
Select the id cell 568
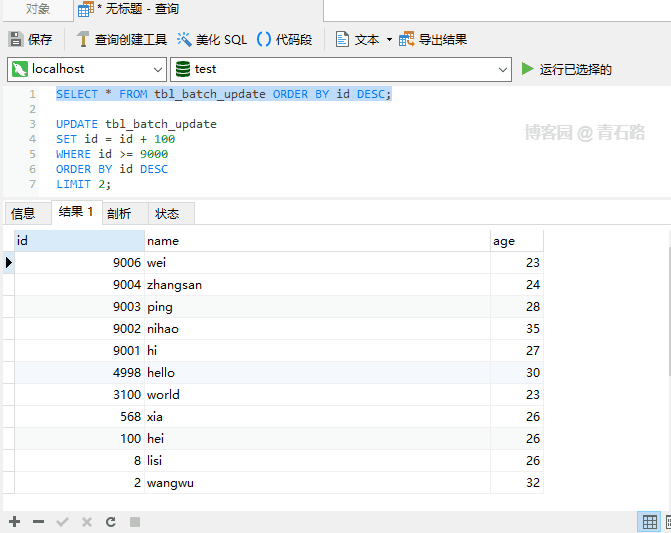tap(80, 417)
